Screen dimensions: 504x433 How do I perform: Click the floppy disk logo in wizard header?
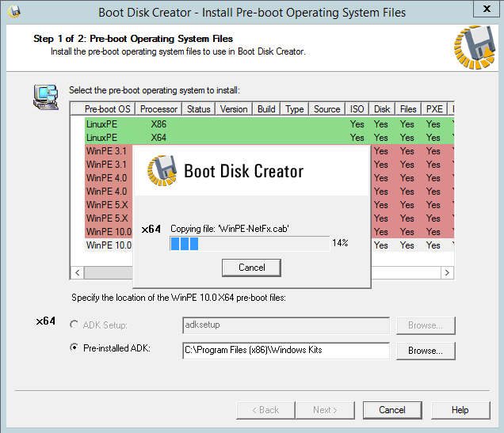475,47
